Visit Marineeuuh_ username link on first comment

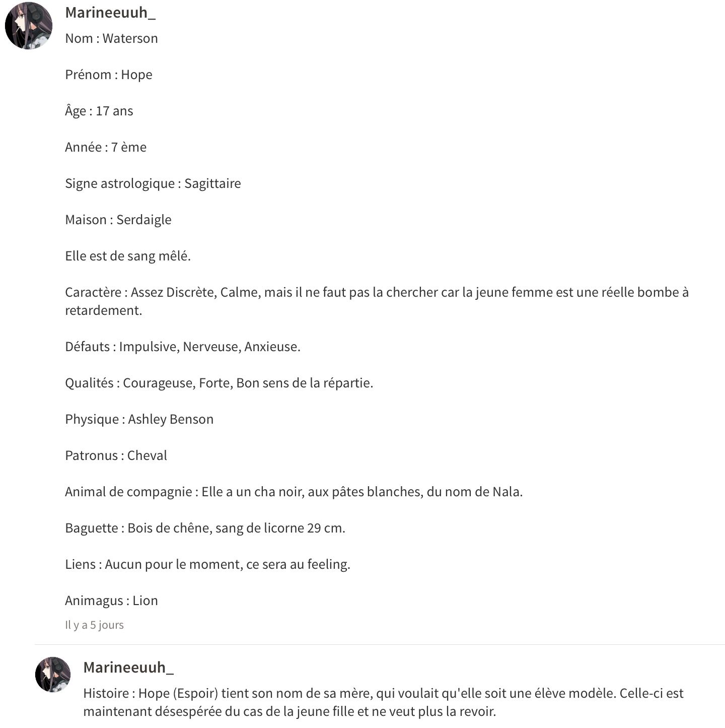110,13
